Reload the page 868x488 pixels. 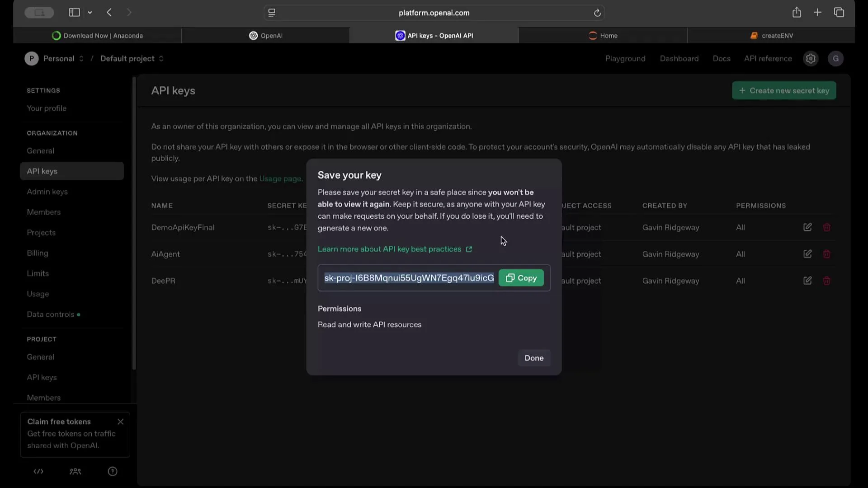click(x=597, y=13)
